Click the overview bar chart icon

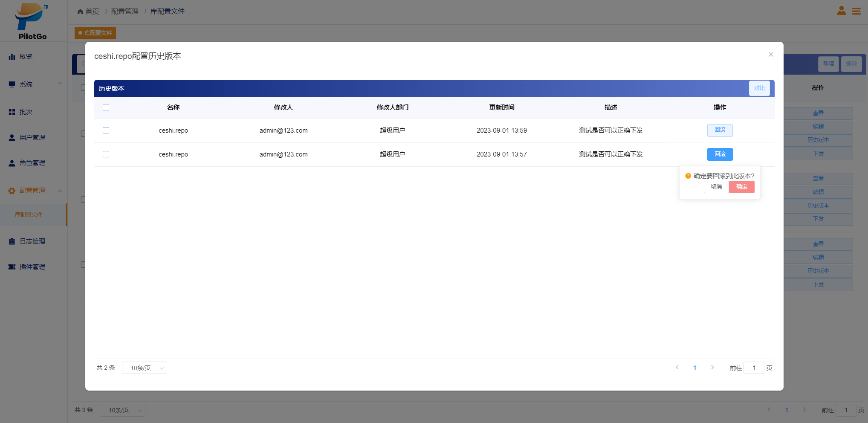(12, 57)
